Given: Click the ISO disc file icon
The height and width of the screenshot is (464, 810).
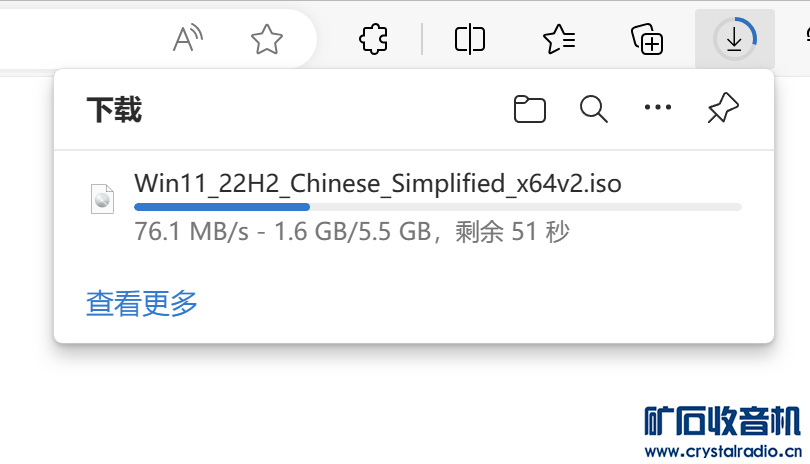Looking at the screenshot, I should tap(102, 199).
